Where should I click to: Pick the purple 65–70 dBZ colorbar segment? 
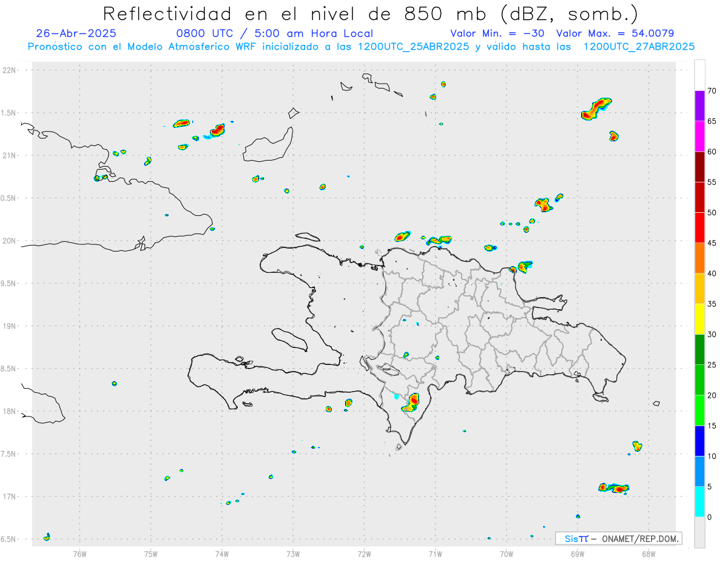[699, 106]
